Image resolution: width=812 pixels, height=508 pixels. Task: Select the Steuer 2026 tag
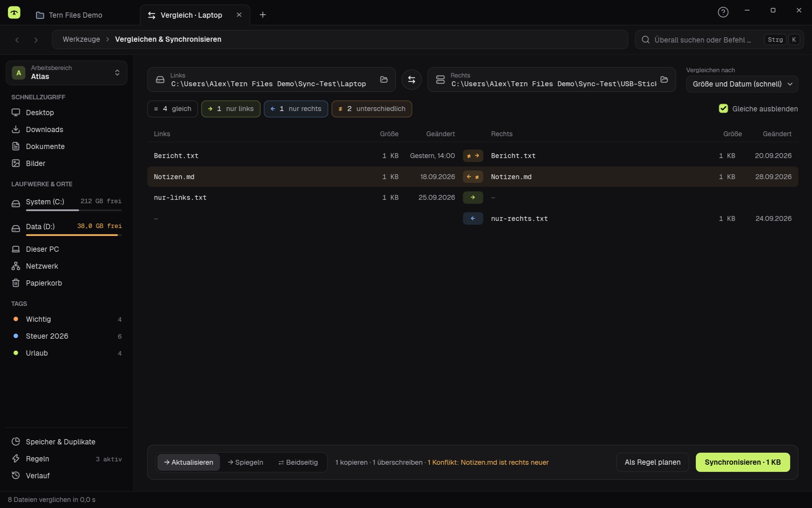(67, 336)
